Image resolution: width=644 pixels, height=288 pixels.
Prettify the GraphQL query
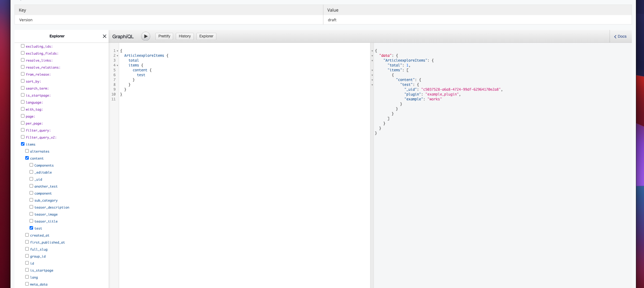[164, 36]
